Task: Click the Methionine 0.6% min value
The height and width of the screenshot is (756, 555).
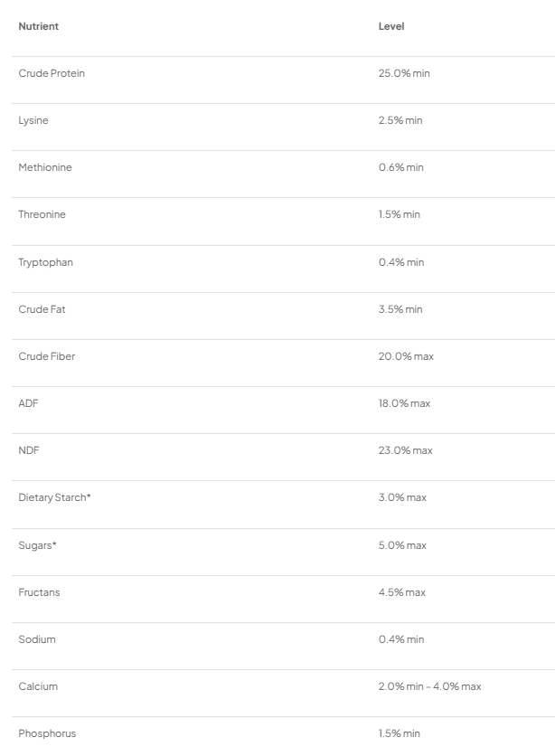Action: (x=400, y=167)
